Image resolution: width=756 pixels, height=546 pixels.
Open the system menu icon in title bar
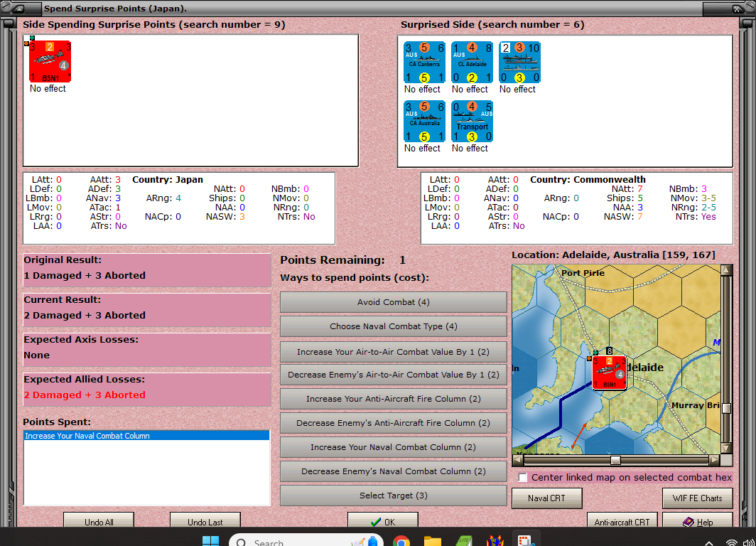coord(18,9)
